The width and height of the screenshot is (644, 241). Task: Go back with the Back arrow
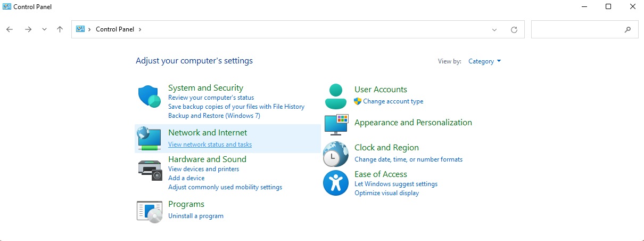[10, 29]
